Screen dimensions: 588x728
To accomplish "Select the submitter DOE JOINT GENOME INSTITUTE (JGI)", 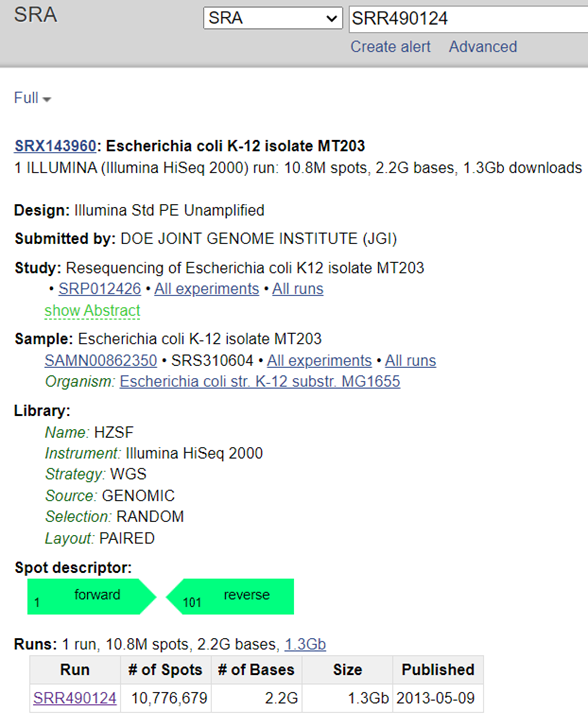I will pyautogui.click(x=259, y=239).
